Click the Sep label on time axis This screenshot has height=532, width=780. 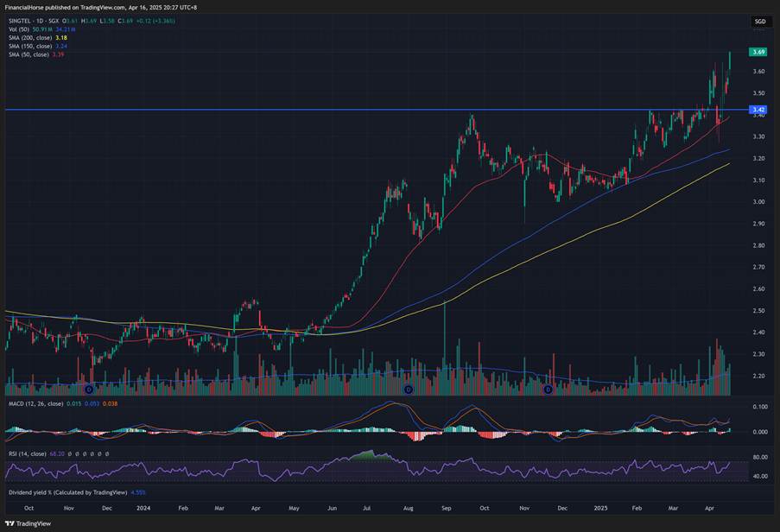[x=447, y=508]
